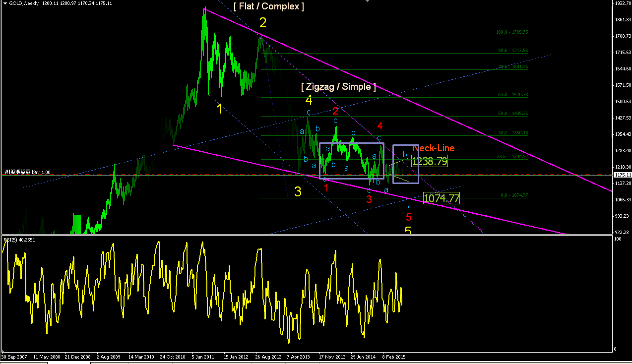Image resolution: width=632 pixels, height=364 pixels.
Task: Click the boxed 1074.77 price label
Action: [442, 198]
